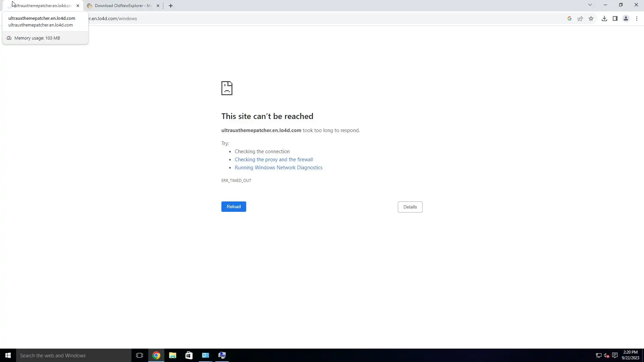Open the Chrome profile avatar
Screen dimensions: 644x362
tap(626, 19)
